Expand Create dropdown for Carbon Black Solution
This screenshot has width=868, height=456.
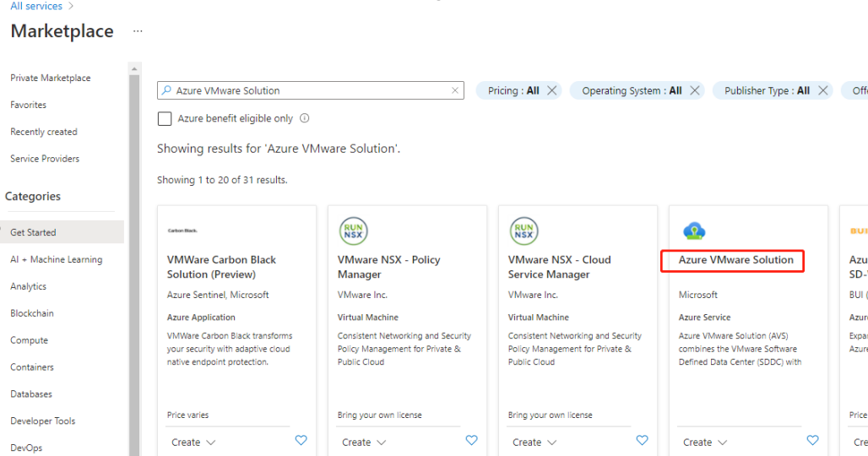(193, 442)
